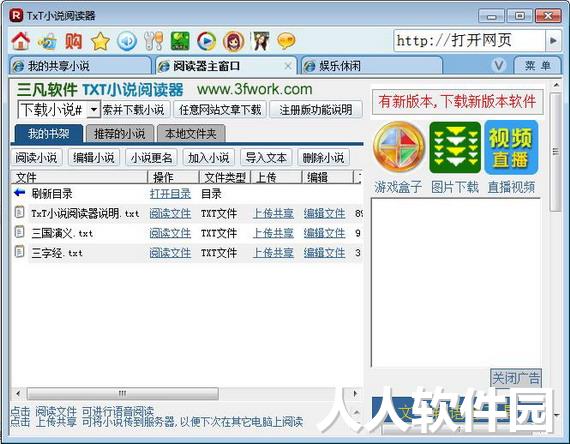The height and width of the screenshot is (444, 570).
Task: Click the blue network share toolbar icon
Action: [47, 41]
